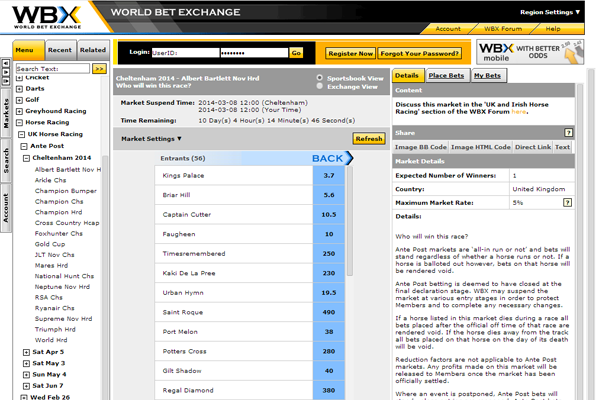Screen dimensions: 600x400
Task: Collapse the Cheltenham 2014 node
Action: (x=26, y=158)
